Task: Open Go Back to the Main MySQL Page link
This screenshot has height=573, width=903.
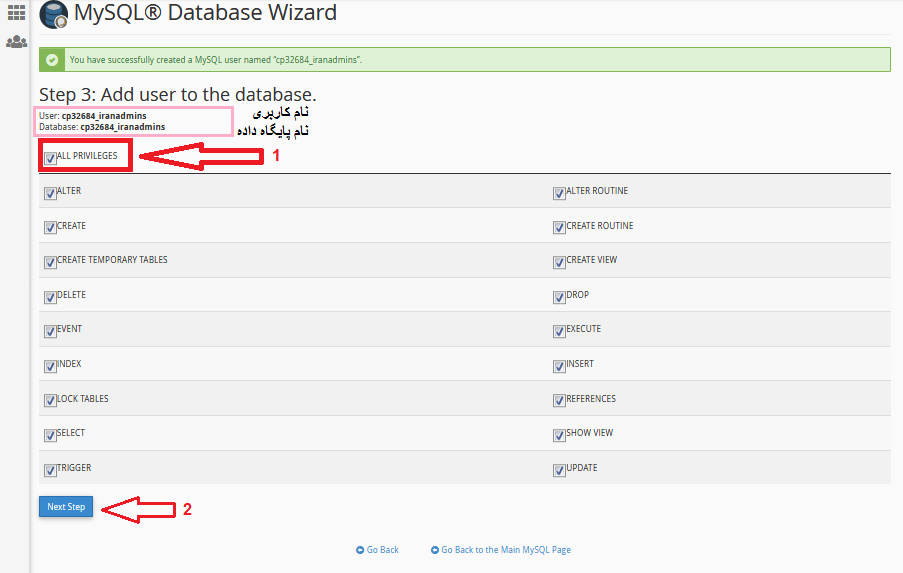Action: click(506, 550)
